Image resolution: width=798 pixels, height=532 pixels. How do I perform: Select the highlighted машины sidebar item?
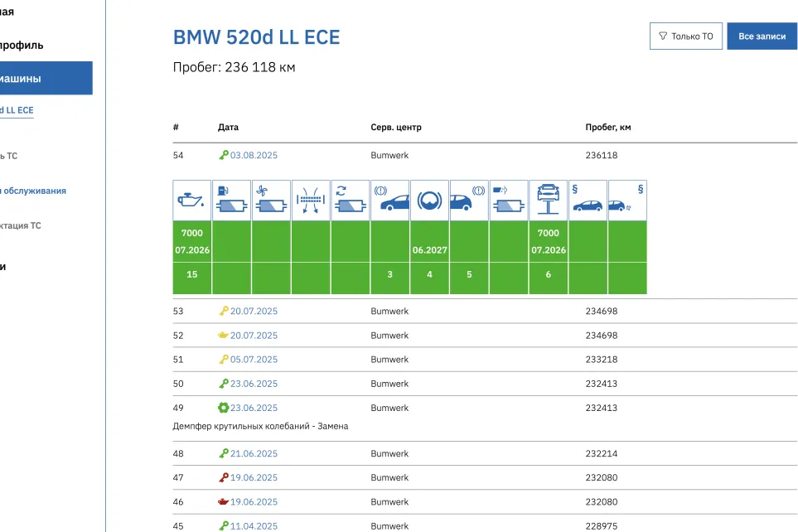click(x=46, y=79)
